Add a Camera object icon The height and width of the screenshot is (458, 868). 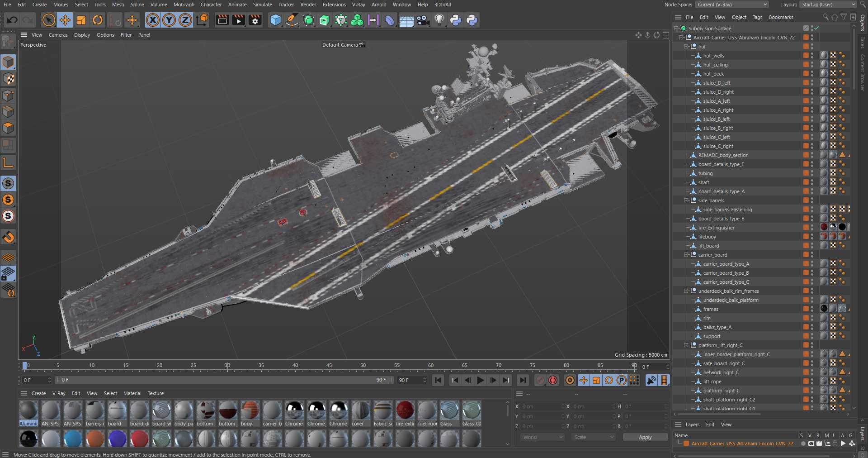click(x=423, y=20)
